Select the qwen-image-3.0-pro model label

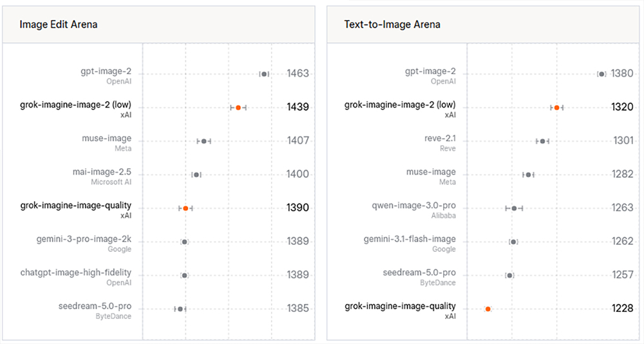(x=414, y=205)
